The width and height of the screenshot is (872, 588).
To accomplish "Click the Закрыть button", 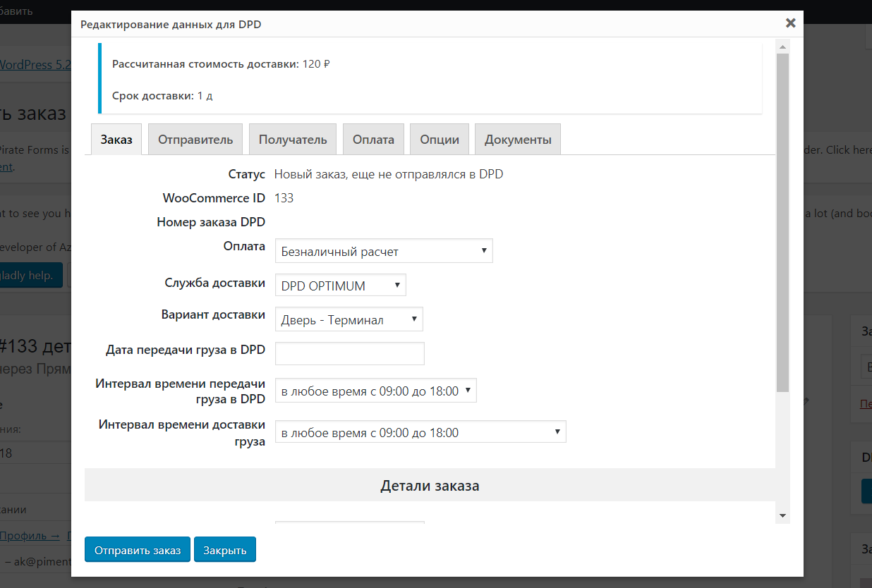I will (225, 550).
